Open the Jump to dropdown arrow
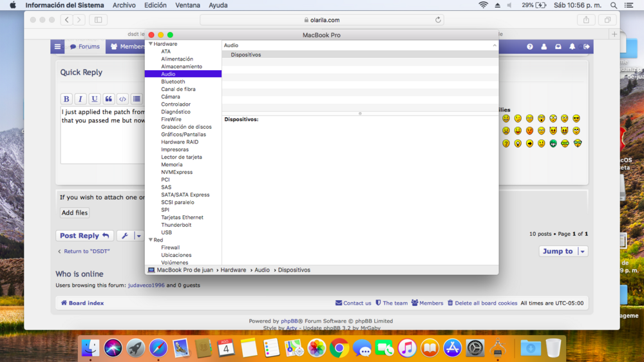Screen dimensions: 644x362 pos(582,252)
